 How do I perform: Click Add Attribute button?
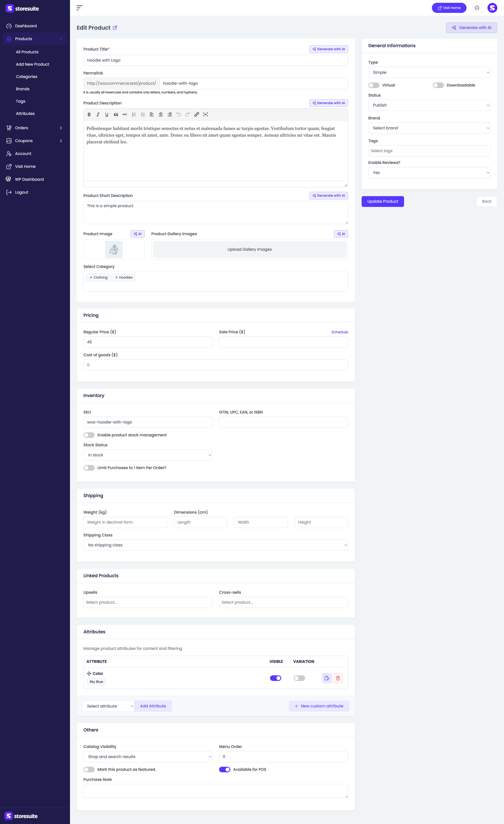pos(153,706)
